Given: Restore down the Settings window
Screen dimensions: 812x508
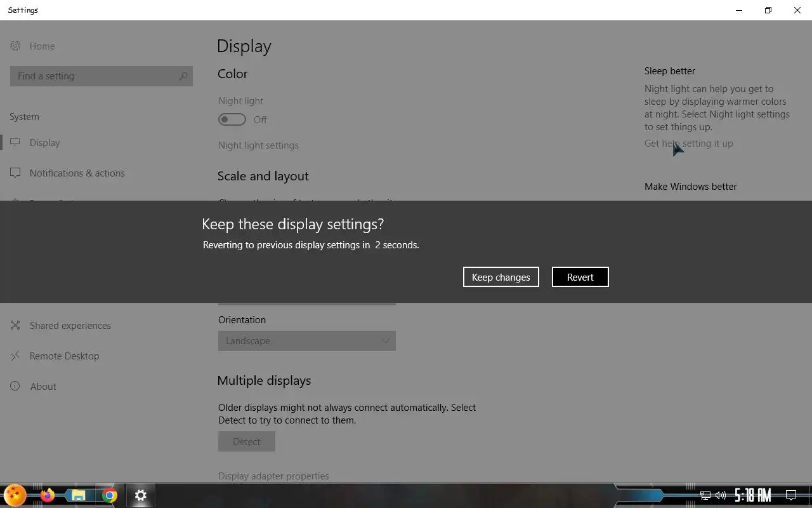Looking at the screenshot, I should pos(768,10).
